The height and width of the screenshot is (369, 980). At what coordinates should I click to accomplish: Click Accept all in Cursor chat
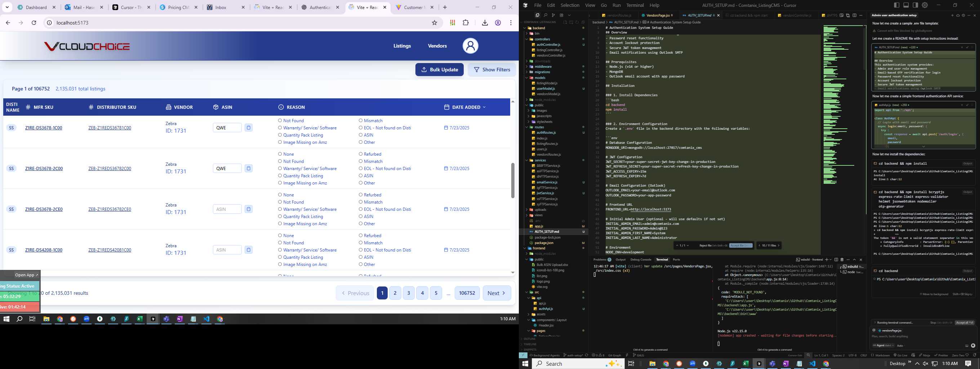(965, 323)
